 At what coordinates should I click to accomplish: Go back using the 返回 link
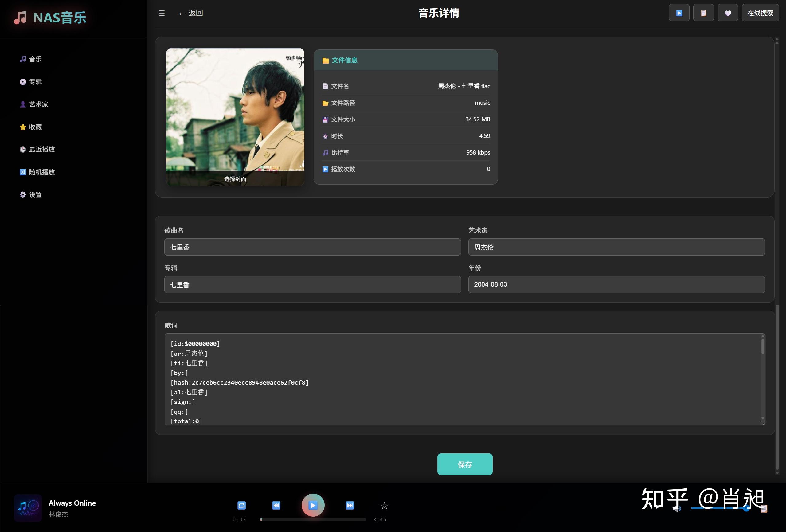(x=190, y=13)
